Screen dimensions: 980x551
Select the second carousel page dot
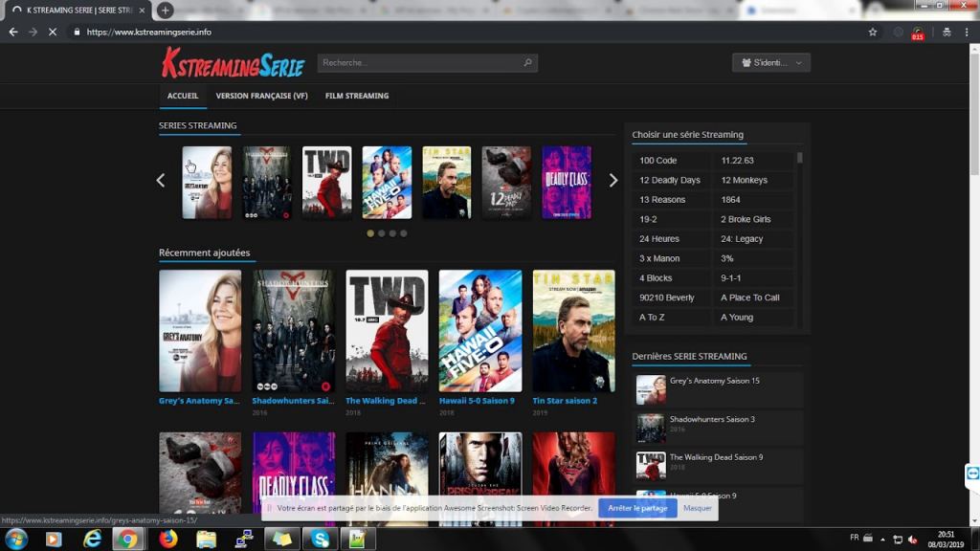[382, 233]
